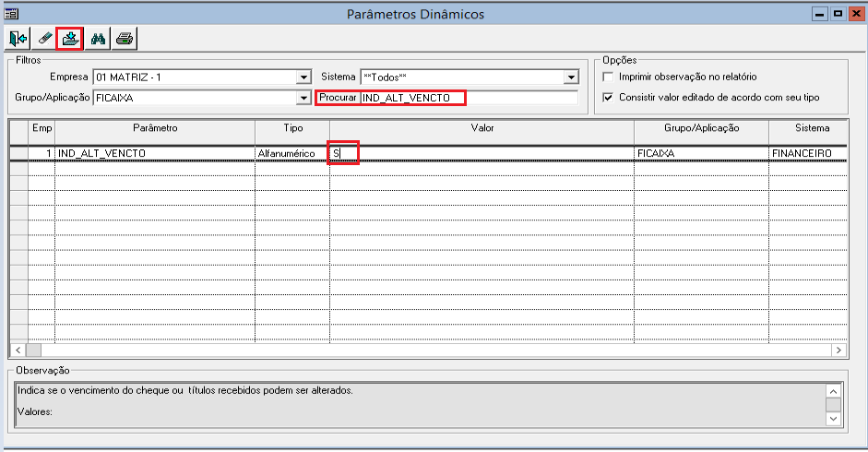868x452 pixels.
Task: Click the window system menu icon
Action: pyautogui.click(x=11, y=14)
